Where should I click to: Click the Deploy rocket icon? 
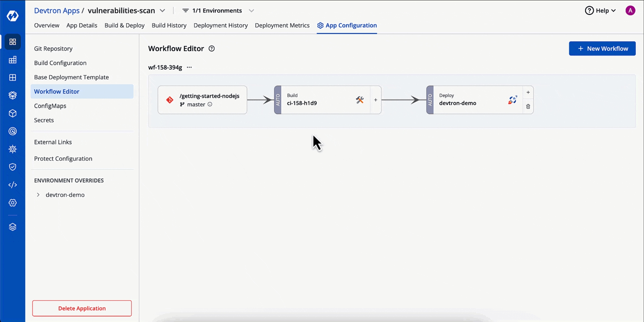513,100
